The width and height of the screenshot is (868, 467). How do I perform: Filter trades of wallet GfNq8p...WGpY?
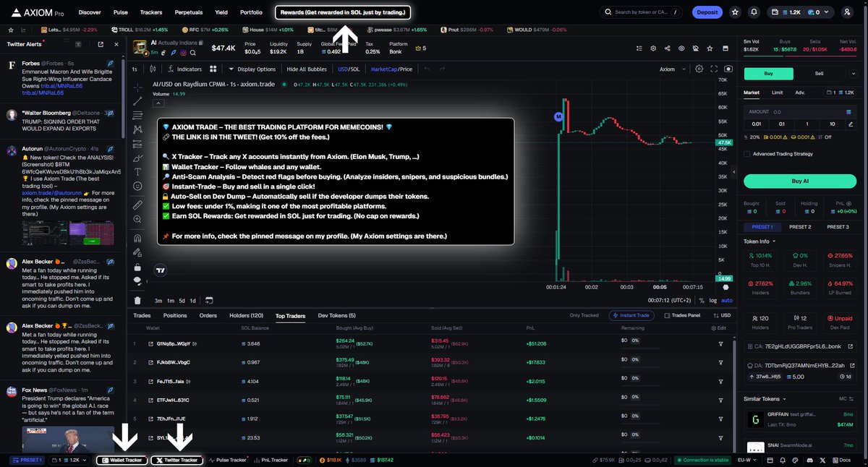click(x=720, y=343)
